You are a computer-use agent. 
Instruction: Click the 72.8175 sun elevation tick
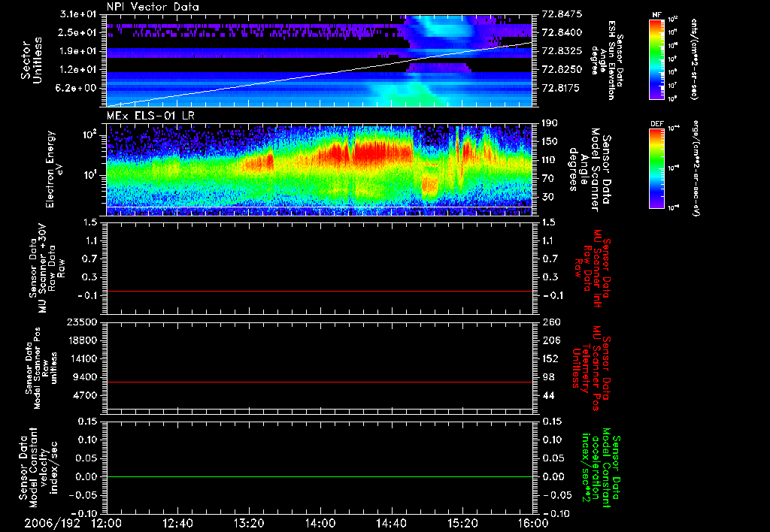(562, 89)
